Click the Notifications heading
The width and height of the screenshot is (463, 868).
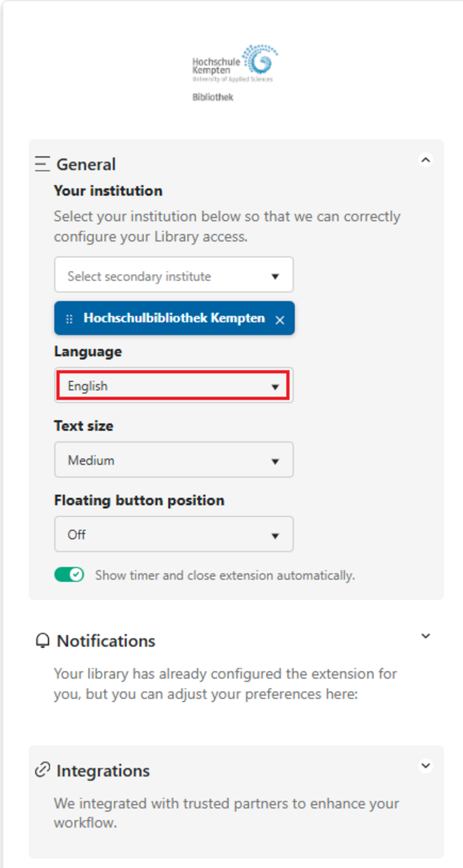coord(106,641)
